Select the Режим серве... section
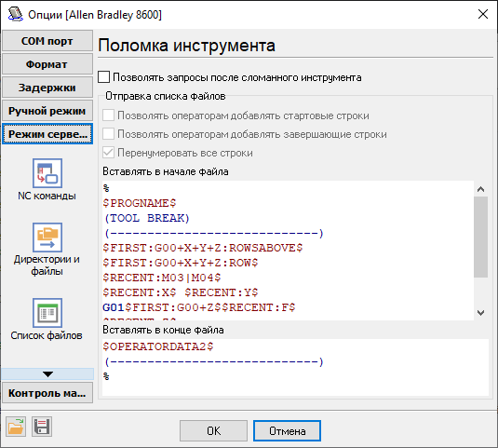The height and width of the screenshot is (448, 498). click(47, 134)
